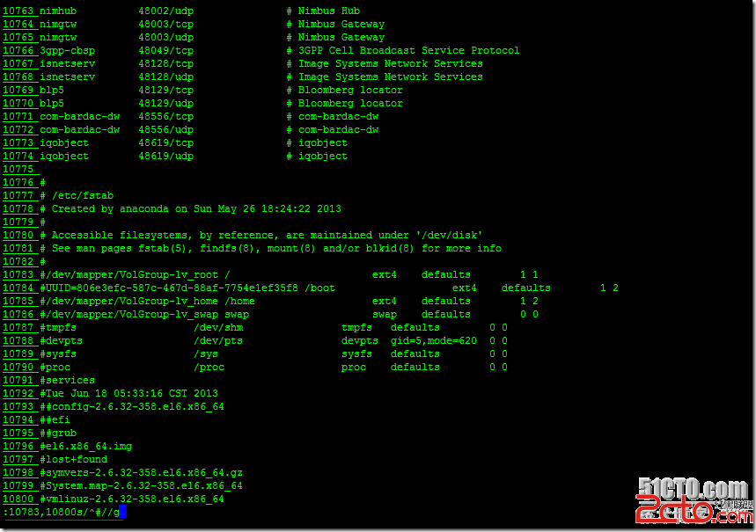This screenshot has width=756, height=532.
Task: Click "Accessible filesystems" on line 10780
Action: (x=120, y=235)
